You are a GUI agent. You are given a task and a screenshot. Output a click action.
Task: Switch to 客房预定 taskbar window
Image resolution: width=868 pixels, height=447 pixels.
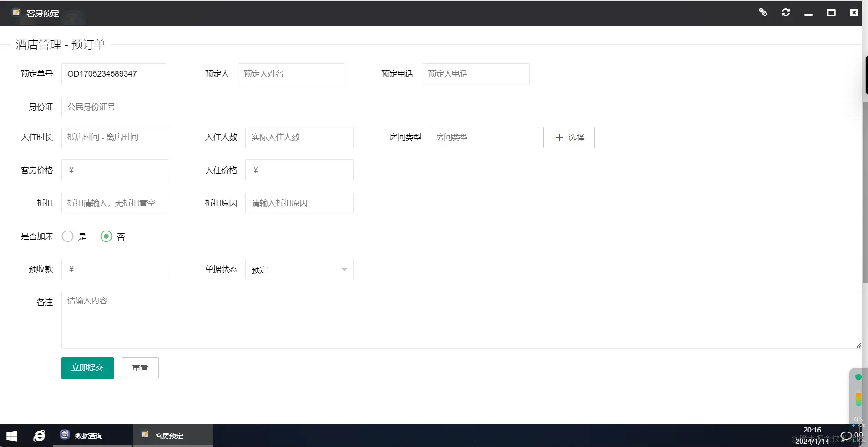[173, 436]
